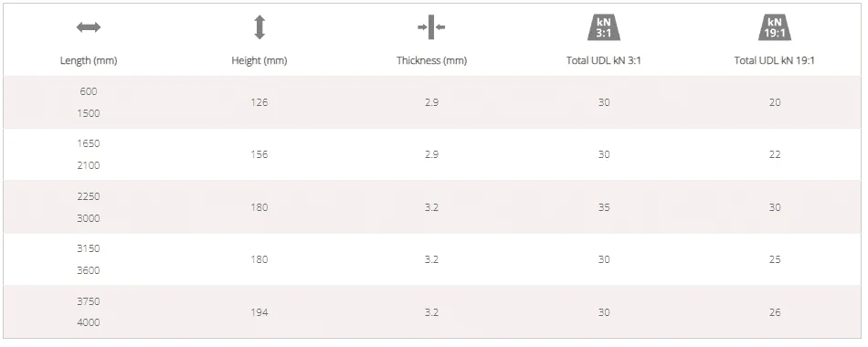Image resolution: width=868 pixels, height=347 pixels.
Task: Click the UDL 19:1 value 22
Action: [775, 154]
